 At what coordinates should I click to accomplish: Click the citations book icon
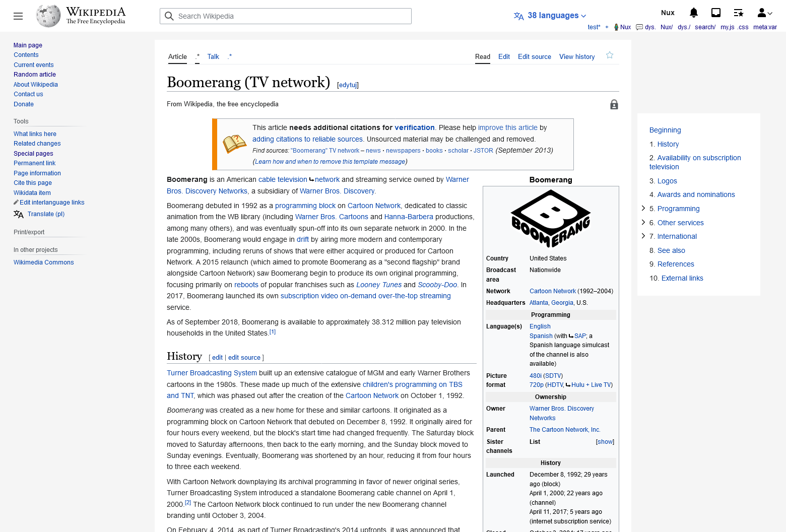(x=235, y=144)
